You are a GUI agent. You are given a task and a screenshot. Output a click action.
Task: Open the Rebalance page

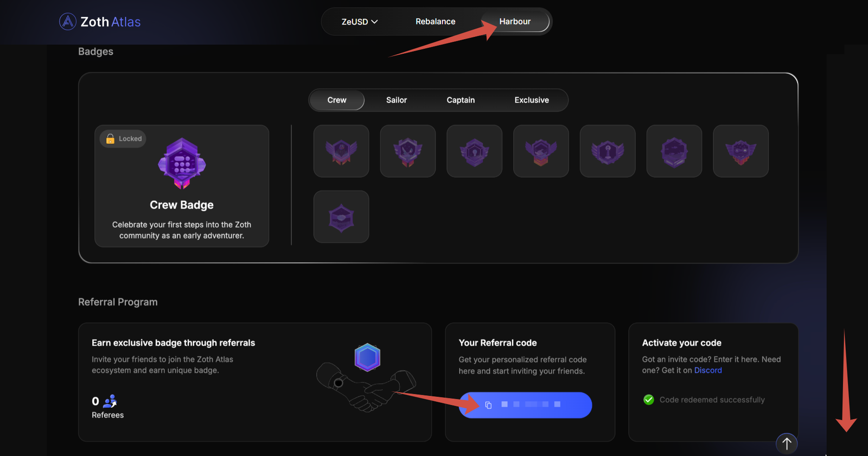point(435,22)
